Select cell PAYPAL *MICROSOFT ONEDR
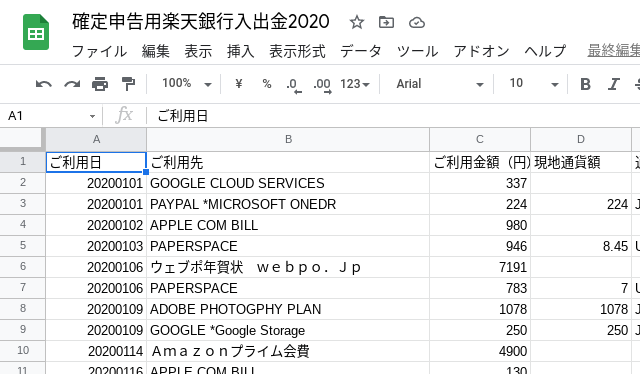The width and height of the screenshot is (640, 374). tap(288, 204)
